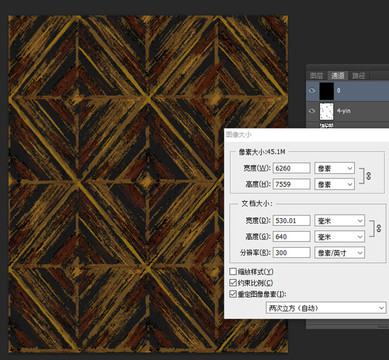389x360 pixels.
Task: Select the black thumbnail of channel 0
Action: pyautogui.click(x=327, y=91)
